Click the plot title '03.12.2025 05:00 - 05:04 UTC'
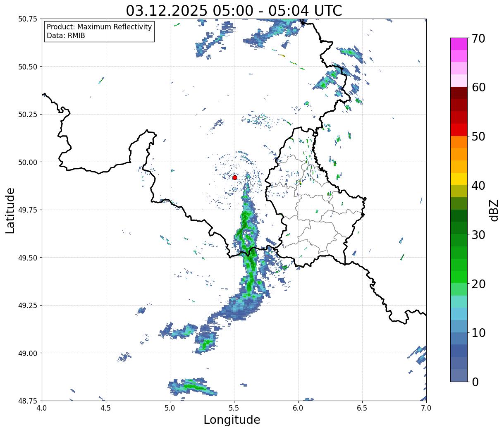 click(x=234, y=10)
